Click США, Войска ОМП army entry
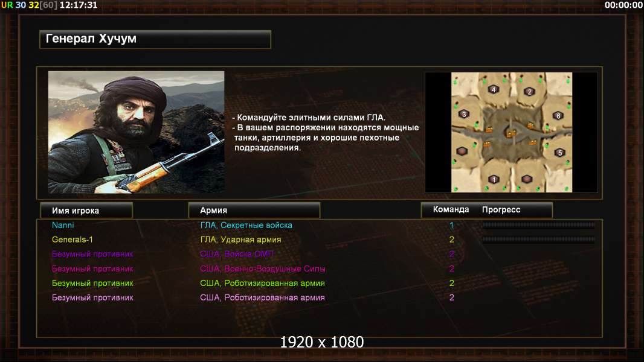This screenshot has width=644, height=362. click(x=237, y=254)
